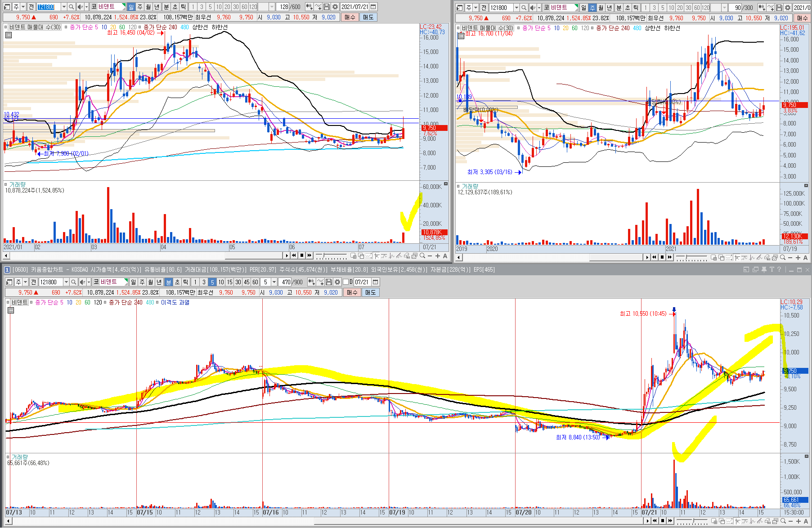Click data grid icon under legend in top-left chart
812x528 pixels.
pos(8,35)
